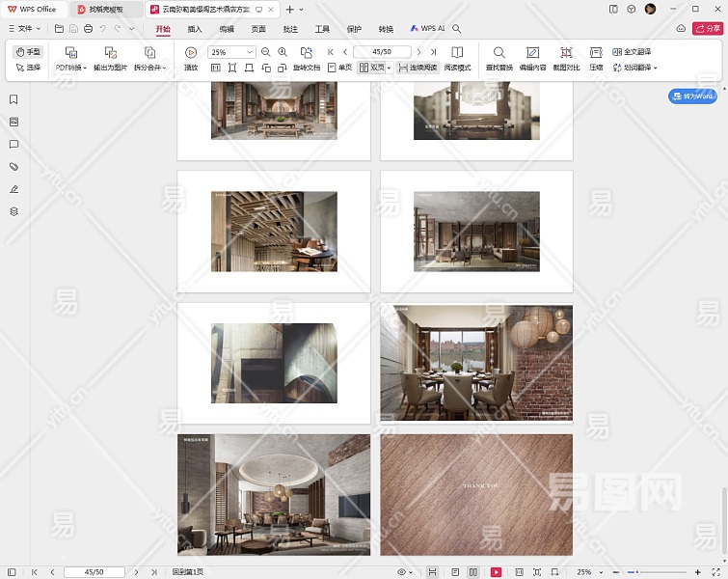Open the PDF转换 convert tool

click(70, 52)
